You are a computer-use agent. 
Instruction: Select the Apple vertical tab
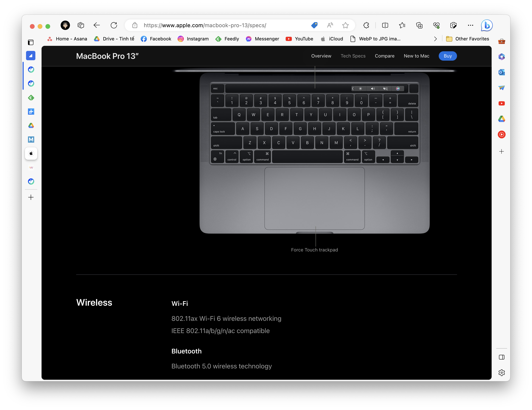pos(31,154)
